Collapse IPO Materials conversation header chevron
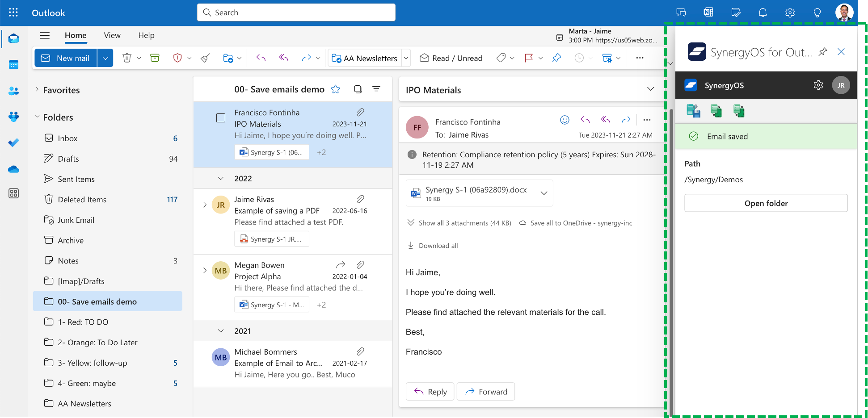868x418 pixels. (x=651, y=89)
